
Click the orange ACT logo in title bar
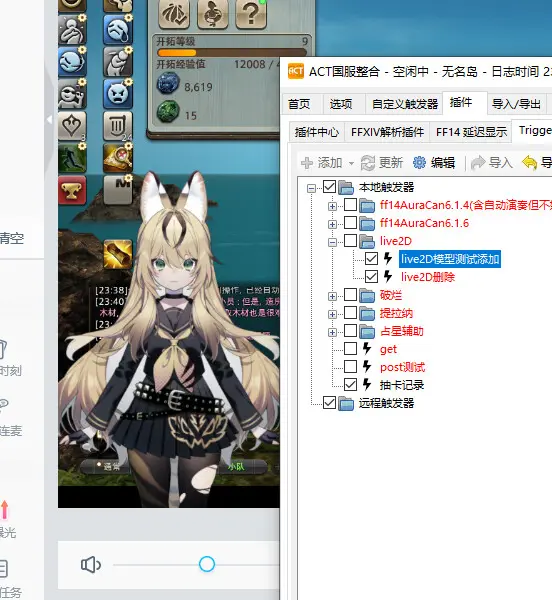(296, 71)
